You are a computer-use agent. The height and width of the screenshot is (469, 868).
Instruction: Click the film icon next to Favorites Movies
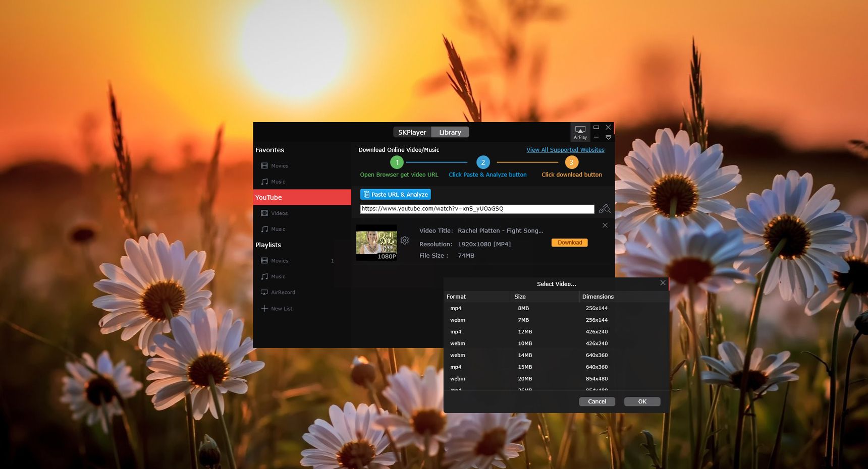click(x=264, y=165)
